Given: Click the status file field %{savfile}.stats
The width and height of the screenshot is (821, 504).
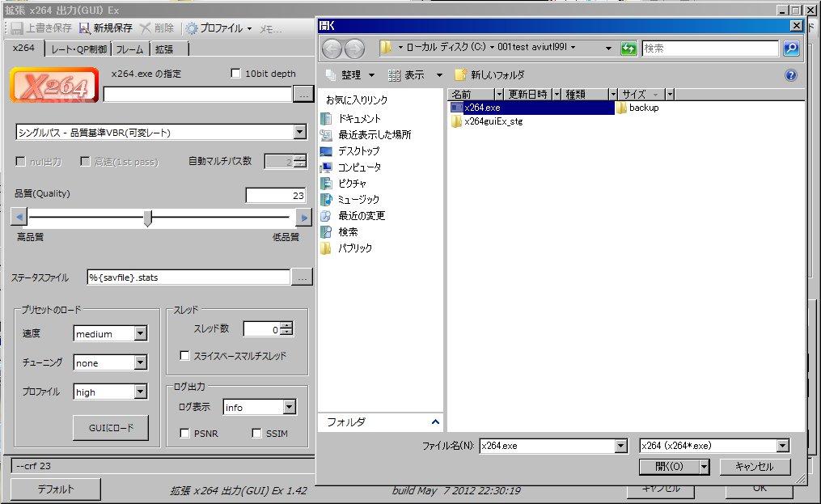Looking at the screenshot, I should [x=188, y=277].
